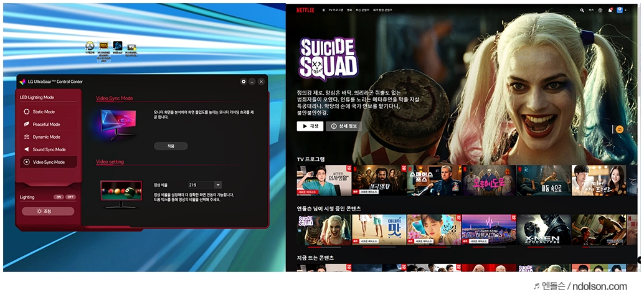The width and height of the screenshot is (644, 297).
Task: Open the 홈 tab in Netflix
Action: point(324,10)
